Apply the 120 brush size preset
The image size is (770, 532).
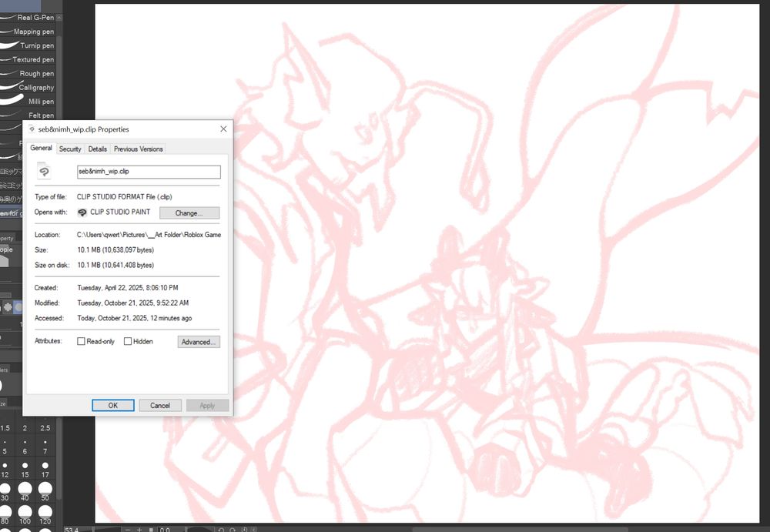pyautogui.click(x=45, y=515)
